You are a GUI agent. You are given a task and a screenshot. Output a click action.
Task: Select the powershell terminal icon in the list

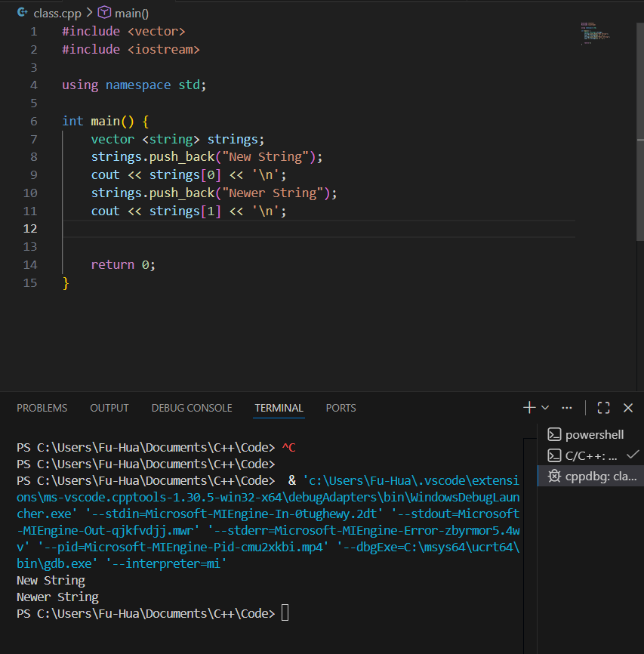pos(554,434)
